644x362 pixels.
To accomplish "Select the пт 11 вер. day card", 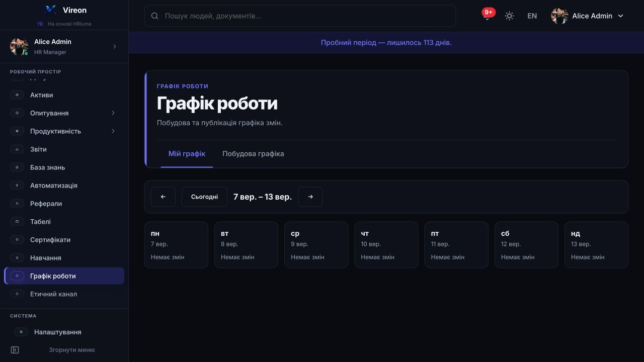I will tap(456, 245).
